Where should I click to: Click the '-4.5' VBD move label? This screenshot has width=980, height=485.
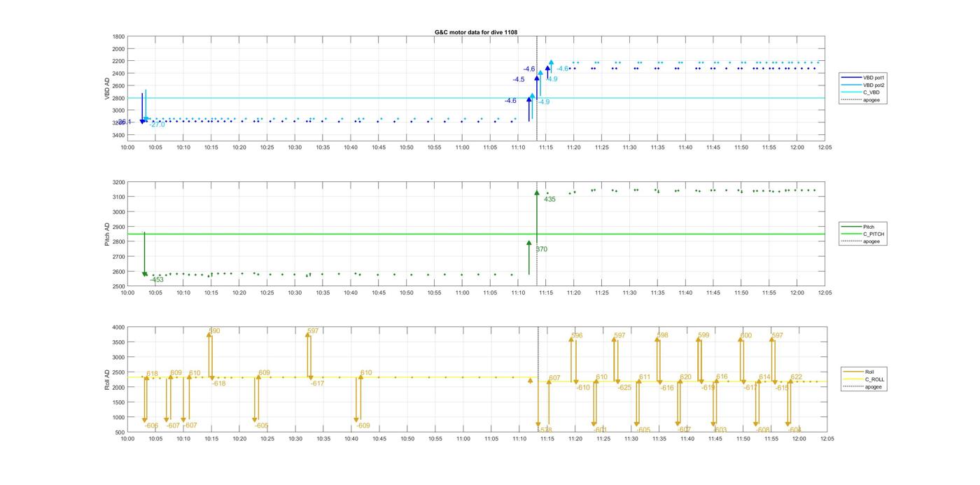point(518,80)
